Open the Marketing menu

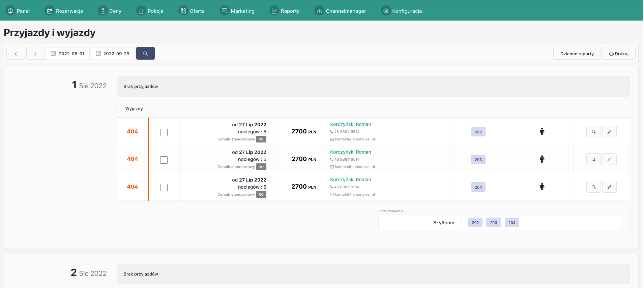(x=237, y=11)
